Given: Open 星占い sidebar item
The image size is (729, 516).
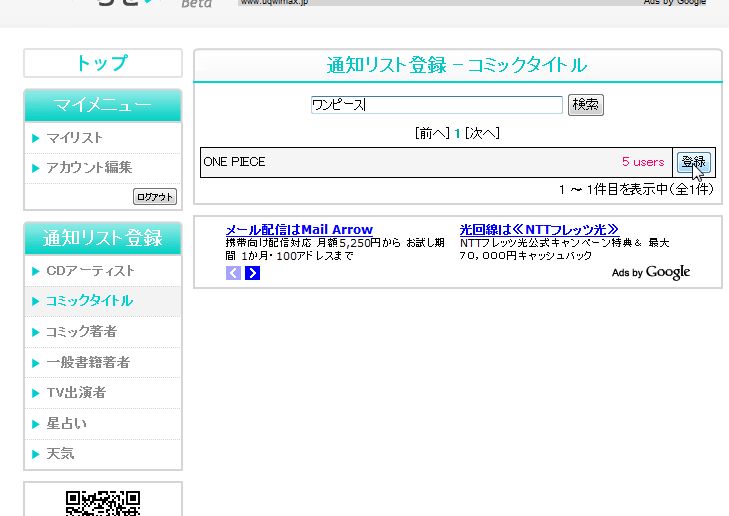Looking at the screenshot, I should tap(66, 423).
